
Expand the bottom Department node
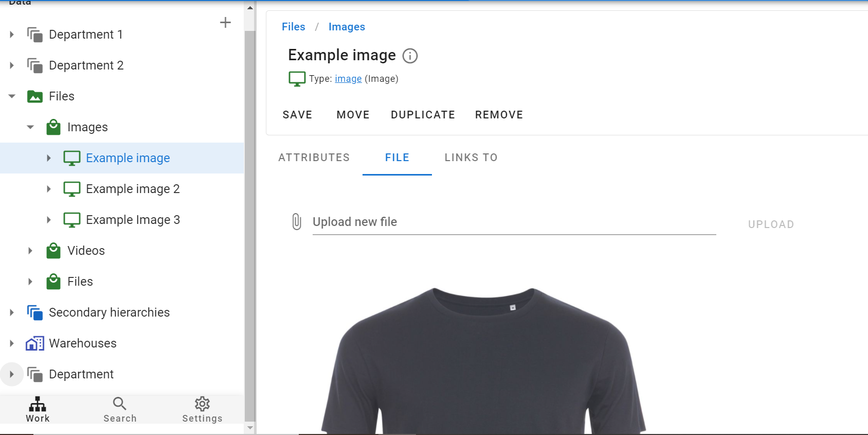(12, 374)
